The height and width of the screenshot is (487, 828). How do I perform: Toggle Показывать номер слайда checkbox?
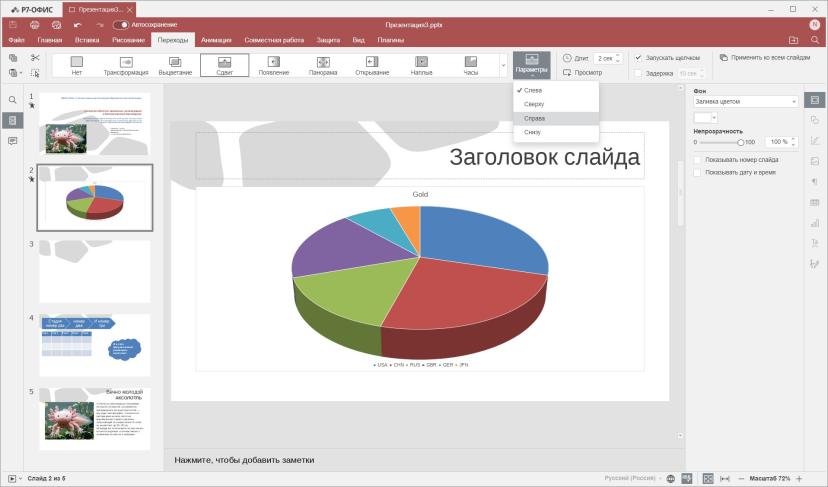697,160
